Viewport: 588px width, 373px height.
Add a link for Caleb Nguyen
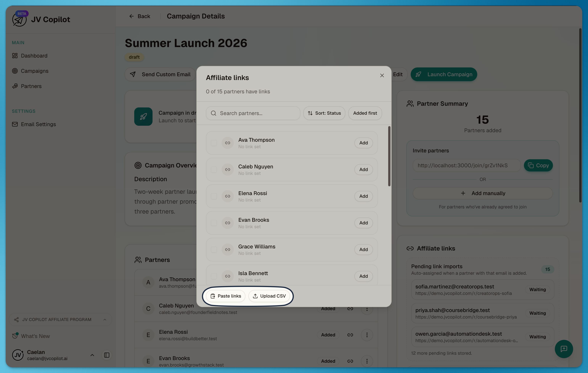[363, 170]
